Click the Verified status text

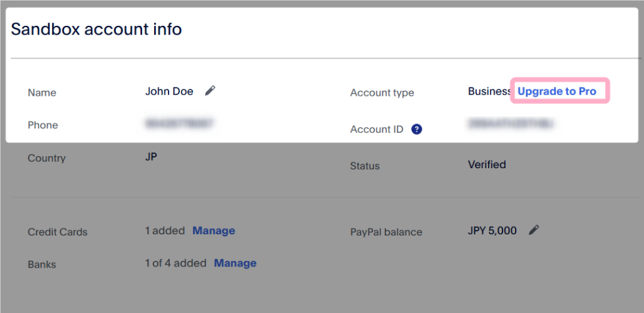coord(487,164)
